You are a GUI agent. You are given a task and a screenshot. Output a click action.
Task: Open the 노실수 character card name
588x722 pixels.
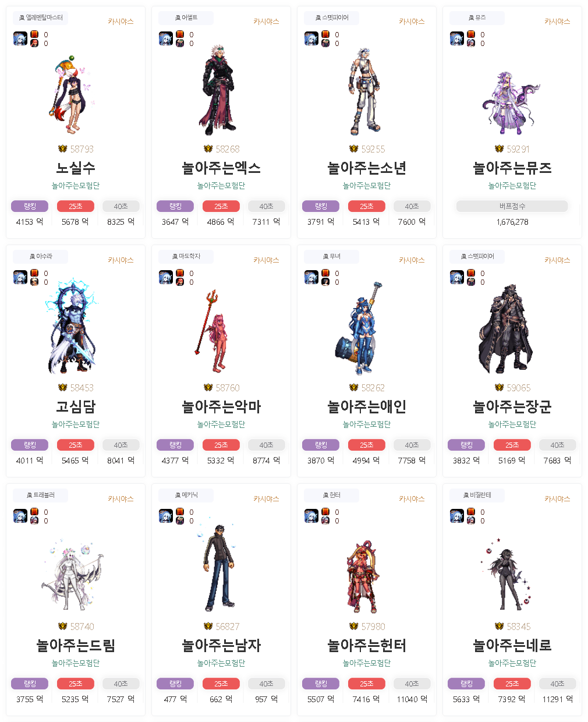(x=76, y=168)
